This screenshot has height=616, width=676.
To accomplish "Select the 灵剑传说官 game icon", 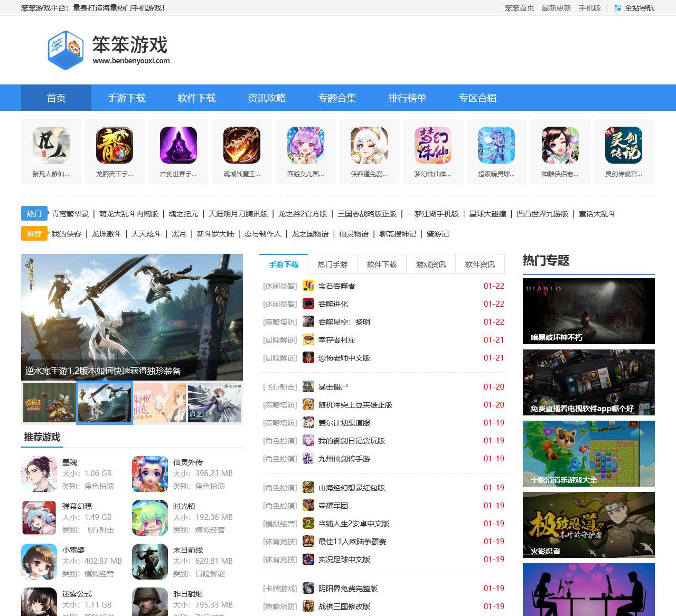I will tap(624, 145).
